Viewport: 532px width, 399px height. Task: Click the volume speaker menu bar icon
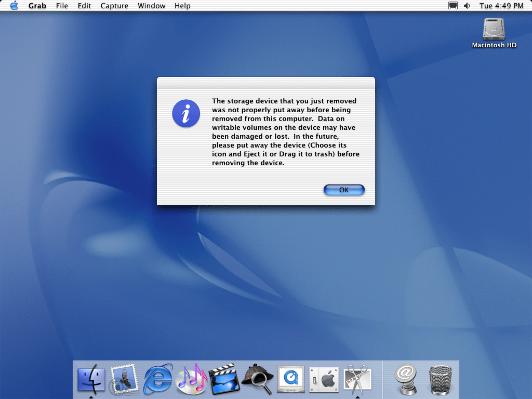coord(467,6)
